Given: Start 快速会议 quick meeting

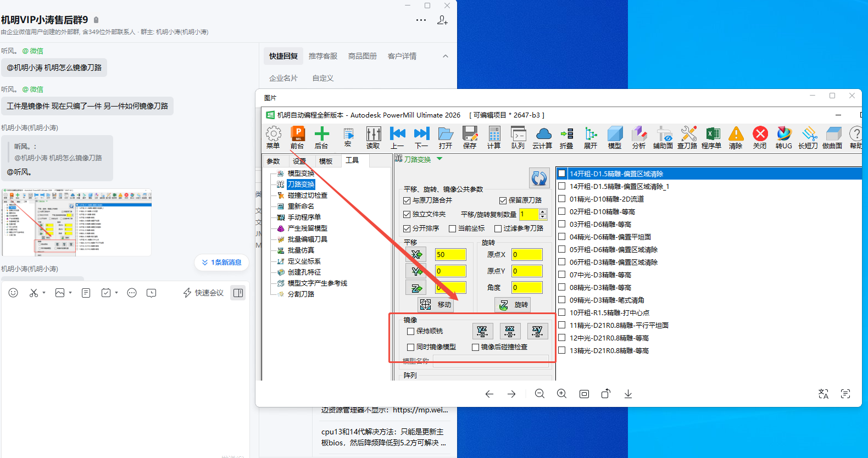Looking at the screenshot, I should pyautogui.click(x=203, y=293).
